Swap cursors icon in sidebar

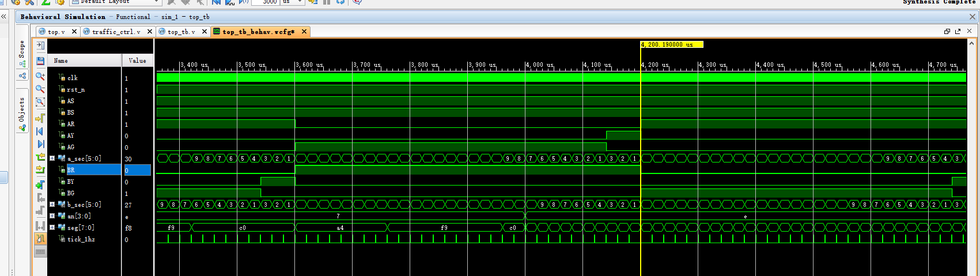tap(40, 225)
